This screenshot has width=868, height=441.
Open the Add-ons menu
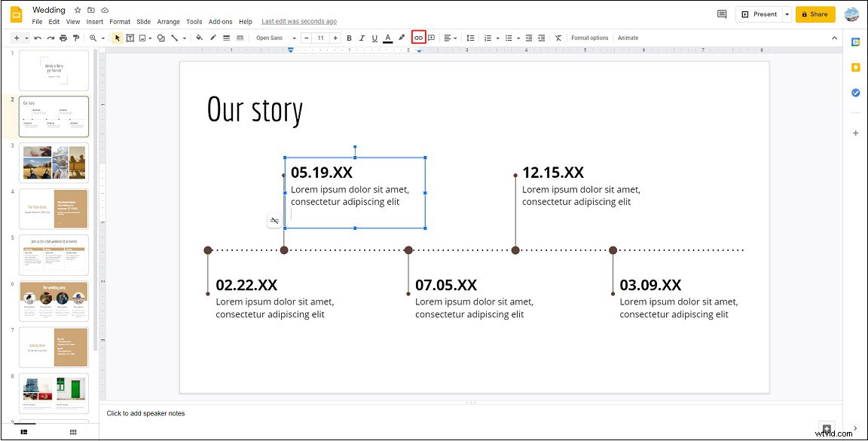tap(220, 21)
